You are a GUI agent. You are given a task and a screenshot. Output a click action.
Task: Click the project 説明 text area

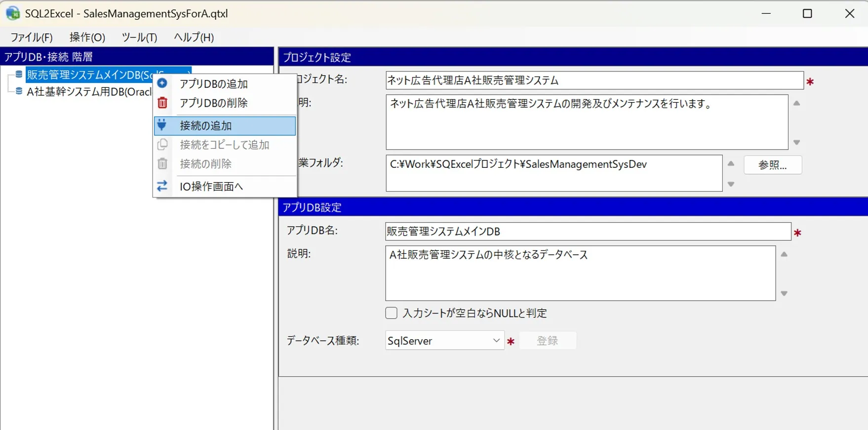coord(587,122)
